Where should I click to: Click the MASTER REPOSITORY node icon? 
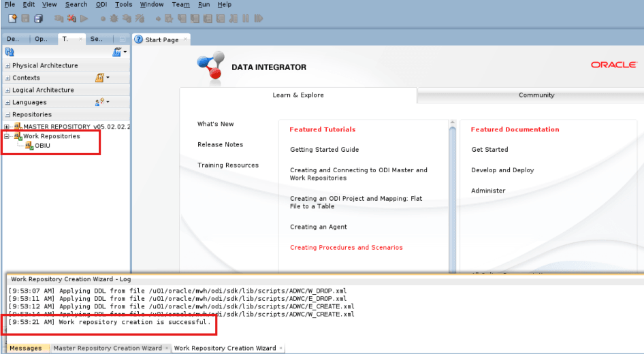tap(18, 127)
